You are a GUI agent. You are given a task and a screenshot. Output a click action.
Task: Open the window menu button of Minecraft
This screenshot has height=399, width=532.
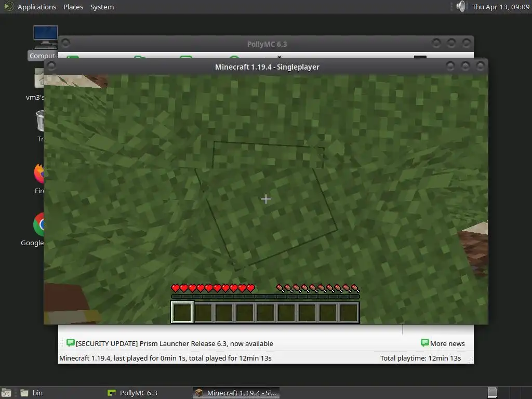51,66
